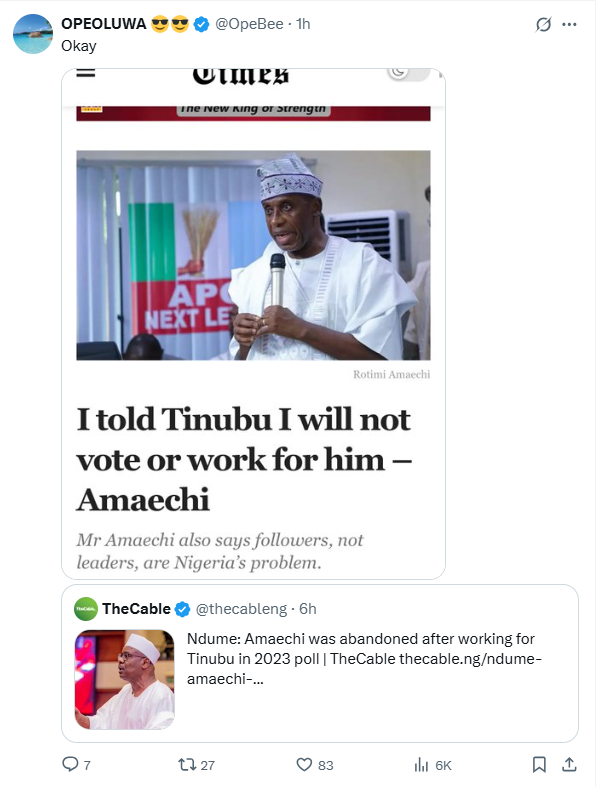This screenshot has width=598, height=787.
Task: Open the three-dot more options menu
Action: pyautogui.click(x=569, y=24)
